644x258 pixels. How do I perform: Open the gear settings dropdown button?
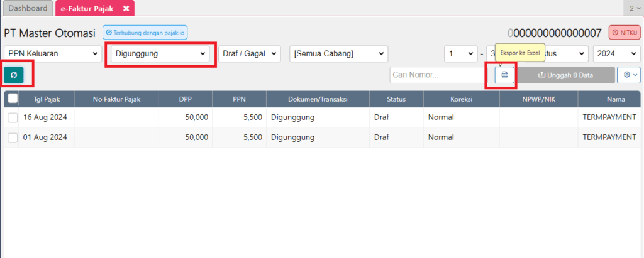tap(628, 75)
